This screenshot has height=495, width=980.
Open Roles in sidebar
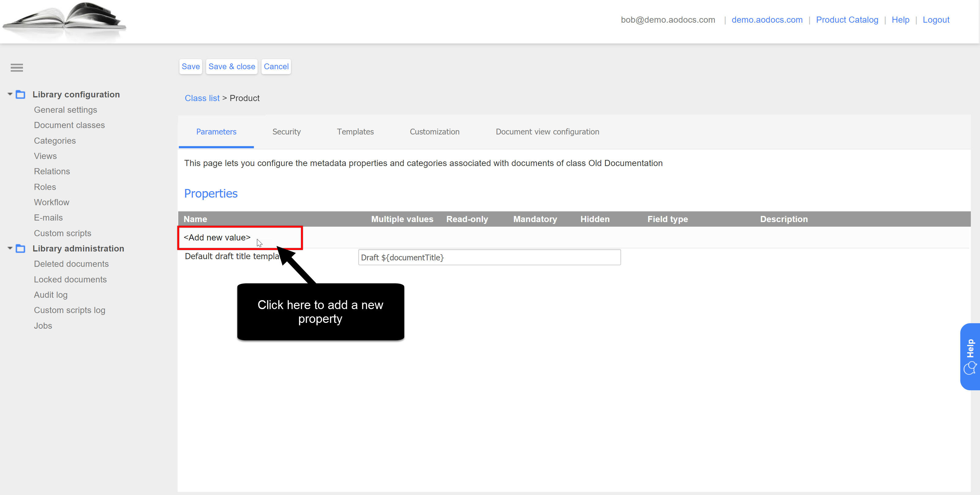45,187
